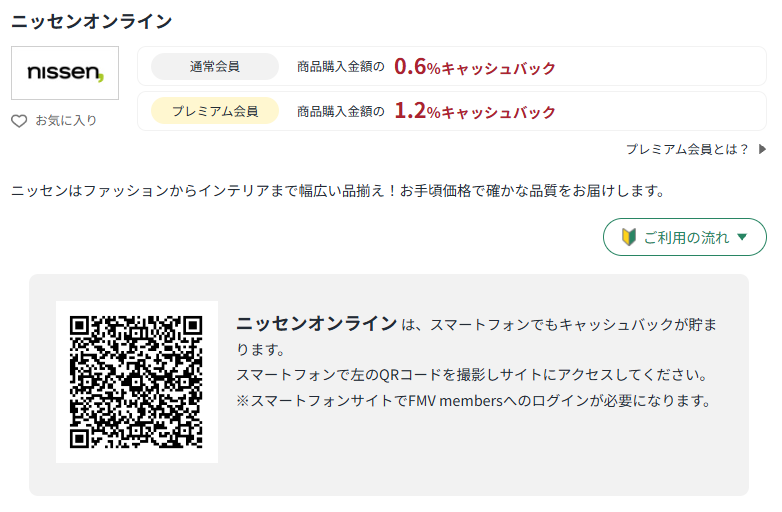
Task: Click the QRコードを撮影 instruction line
Action: tap(472, 375)
